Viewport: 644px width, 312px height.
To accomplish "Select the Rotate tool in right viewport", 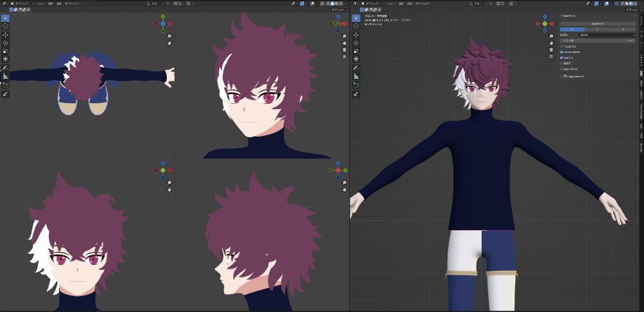I will click(x=356, y=43).
